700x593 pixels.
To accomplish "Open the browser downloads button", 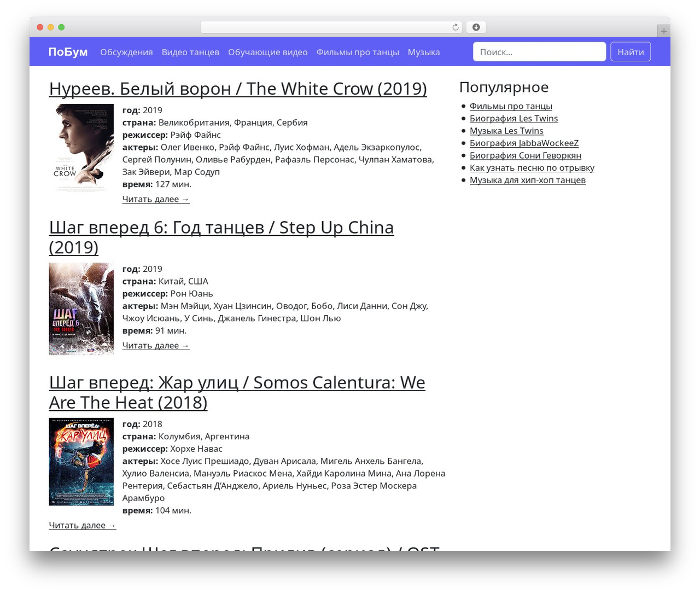I will [476, 27].
